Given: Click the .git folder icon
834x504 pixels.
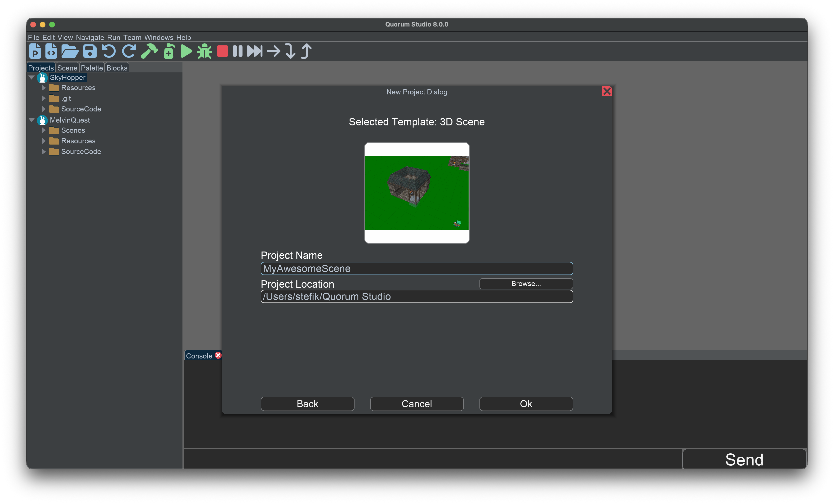Looking at the screenshot, I should click(54, 98).
